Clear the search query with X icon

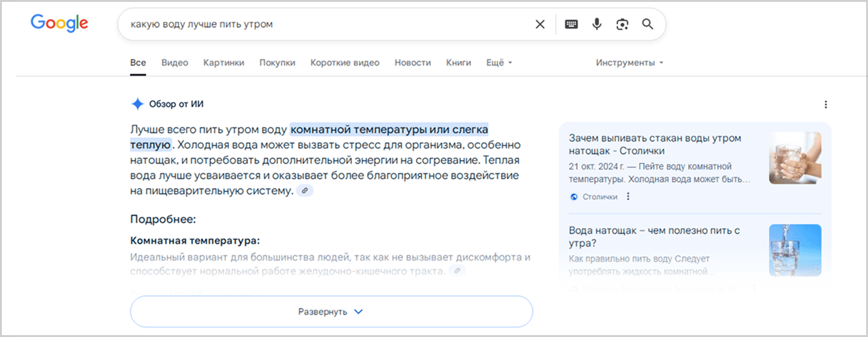point(540,24)
